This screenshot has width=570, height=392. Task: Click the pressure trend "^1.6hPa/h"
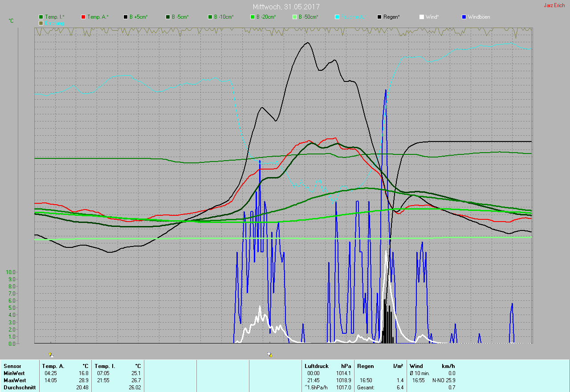317,388
